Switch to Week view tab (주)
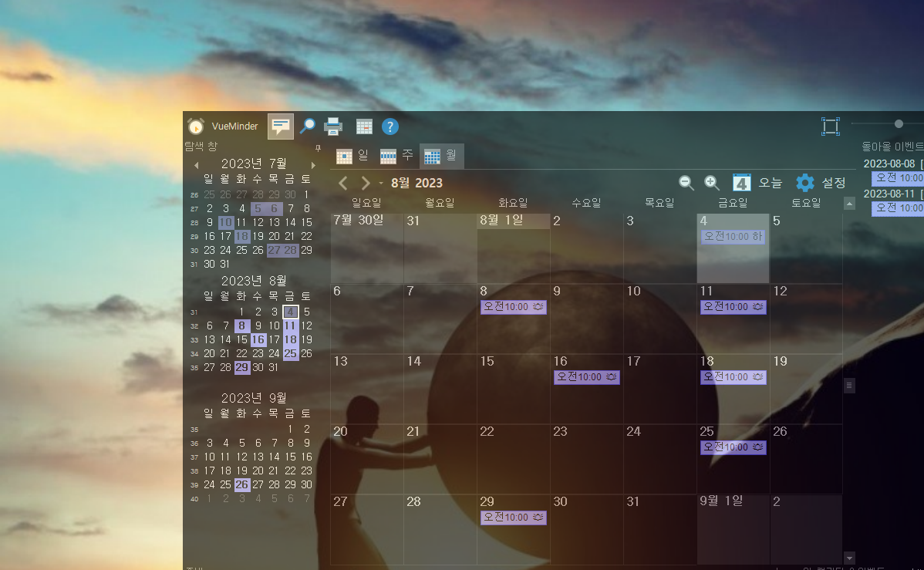924x570 pixels. pos(396,156)
